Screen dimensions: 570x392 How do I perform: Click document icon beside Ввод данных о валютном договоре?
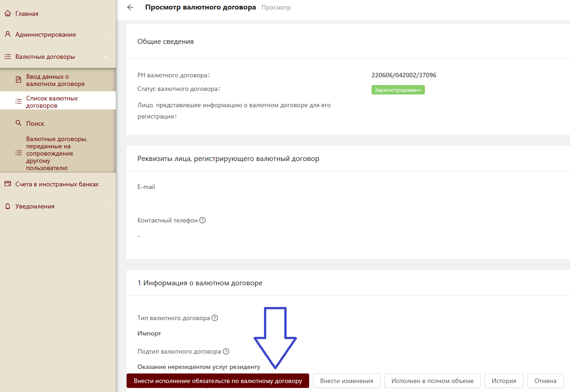point(19,80)
